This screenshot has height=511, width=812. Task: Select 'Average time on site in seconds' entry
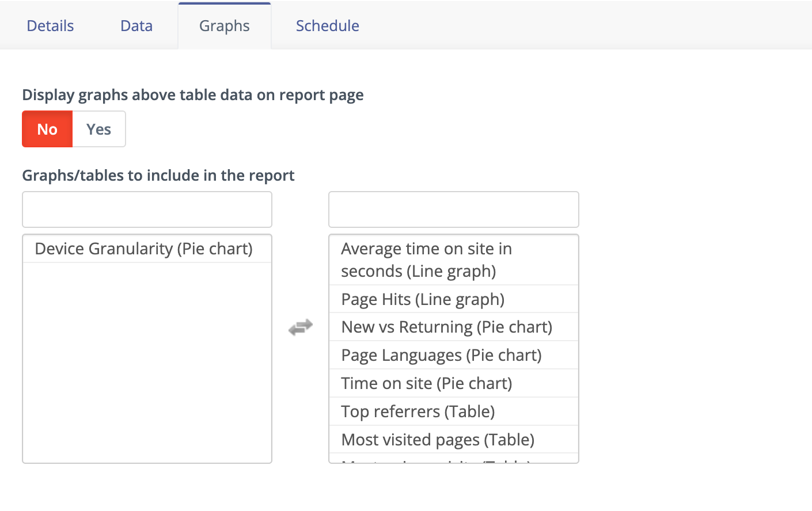coord(426,260)
